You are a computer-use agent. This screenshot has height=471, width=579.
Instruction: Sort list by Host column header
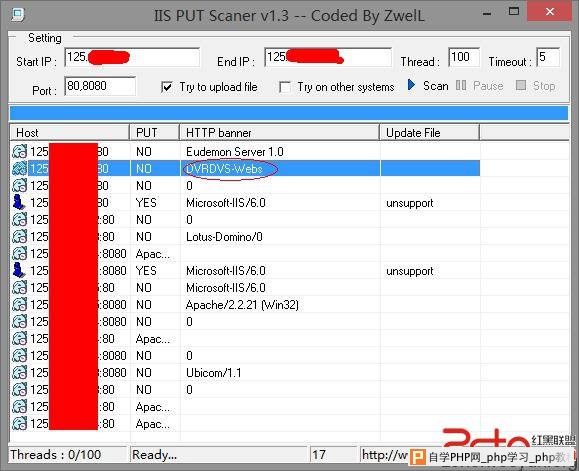click(70, 133)
